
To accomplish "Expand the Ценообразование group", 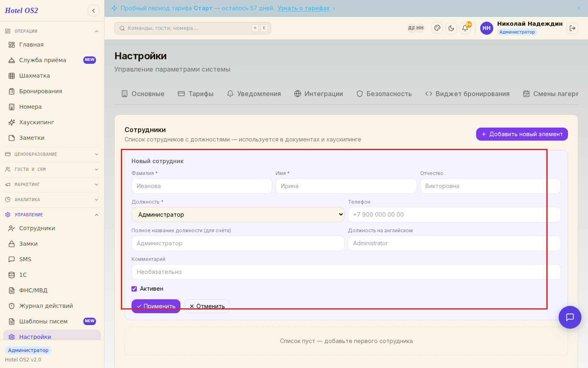I will (x=51, y=154).
